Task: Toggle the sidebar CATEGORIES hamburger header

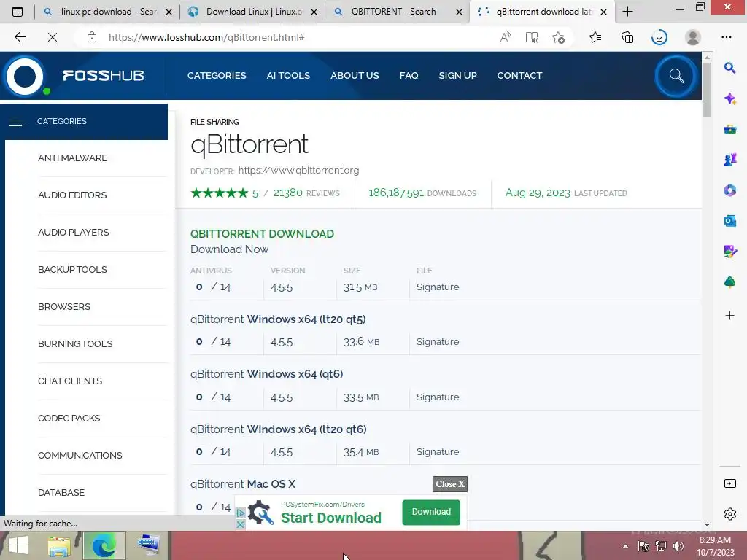Action: 84,122
